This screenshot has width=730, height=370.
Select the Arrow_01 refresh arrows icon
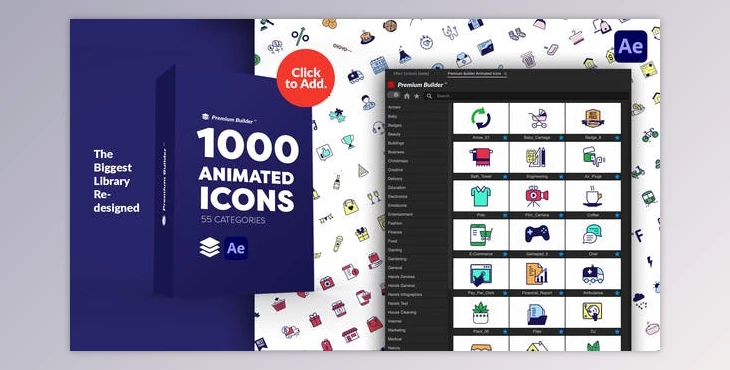coord(480,119)
